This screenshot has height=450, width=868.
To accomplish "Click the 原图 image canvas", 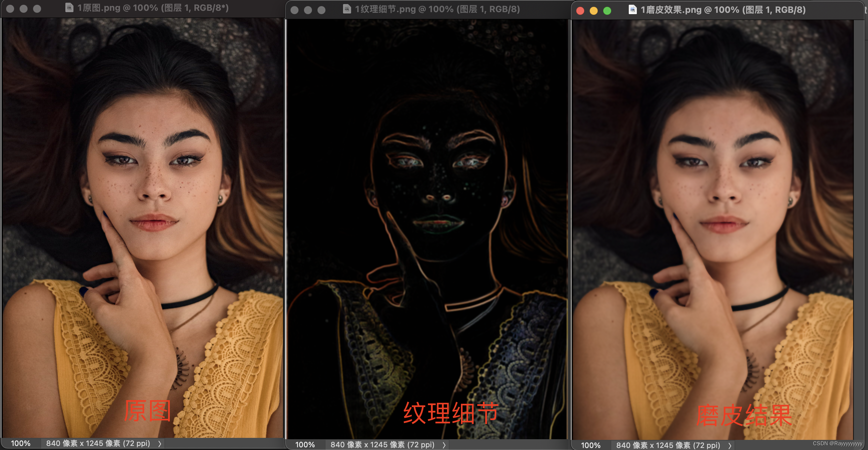I will pyautogui.click(x=143, y=228).
